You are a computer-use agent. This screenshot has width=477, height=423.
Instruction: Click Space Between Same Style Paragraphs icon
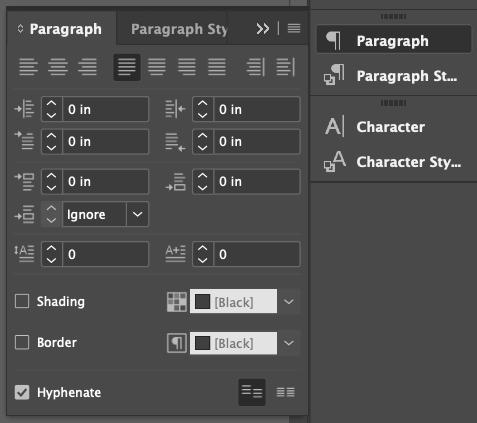tap(24, 214)
